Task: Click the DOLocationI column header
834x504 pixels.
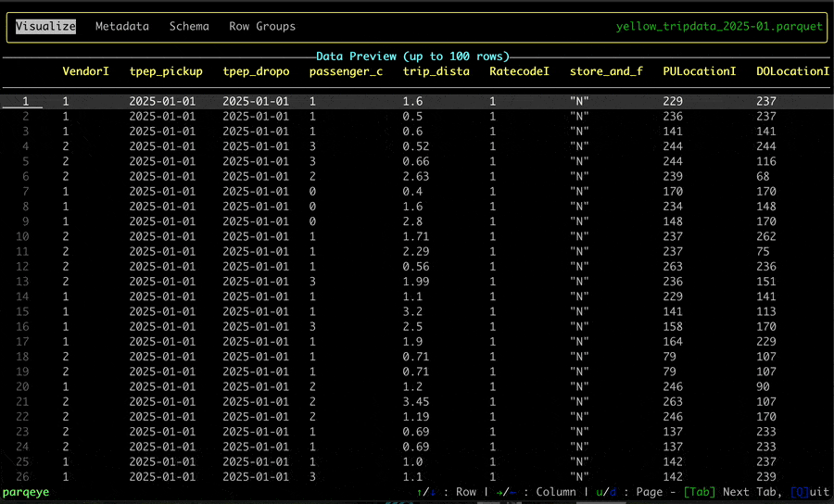Action: point(792,71)
